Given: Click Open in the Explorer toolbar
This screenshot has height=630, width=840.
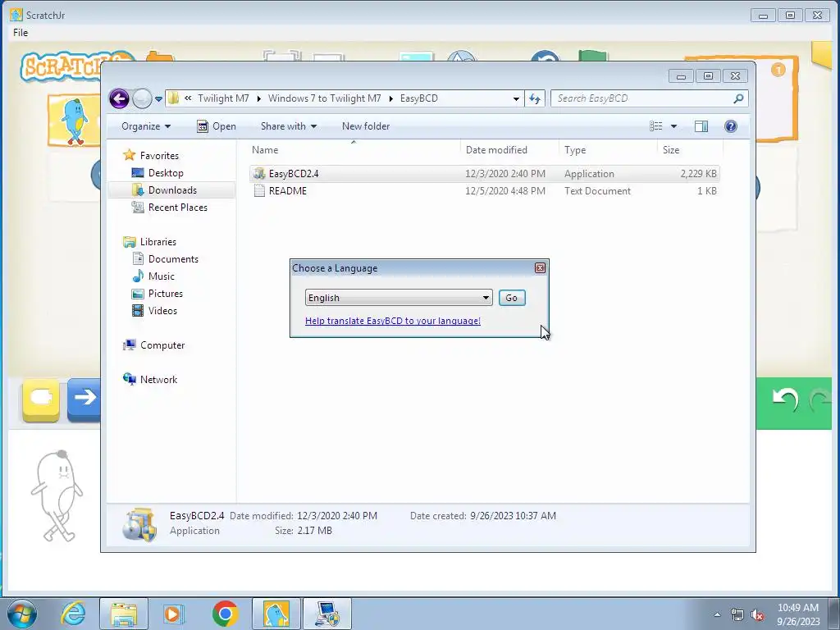Looking at the screenshot, I should [217, 126].
